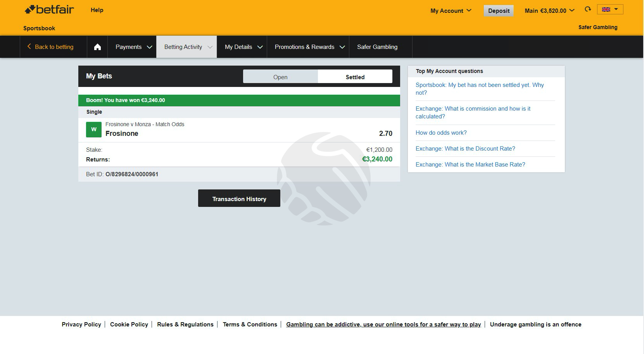
Task: Open the home icon in navigation bar
Action: 97,47
